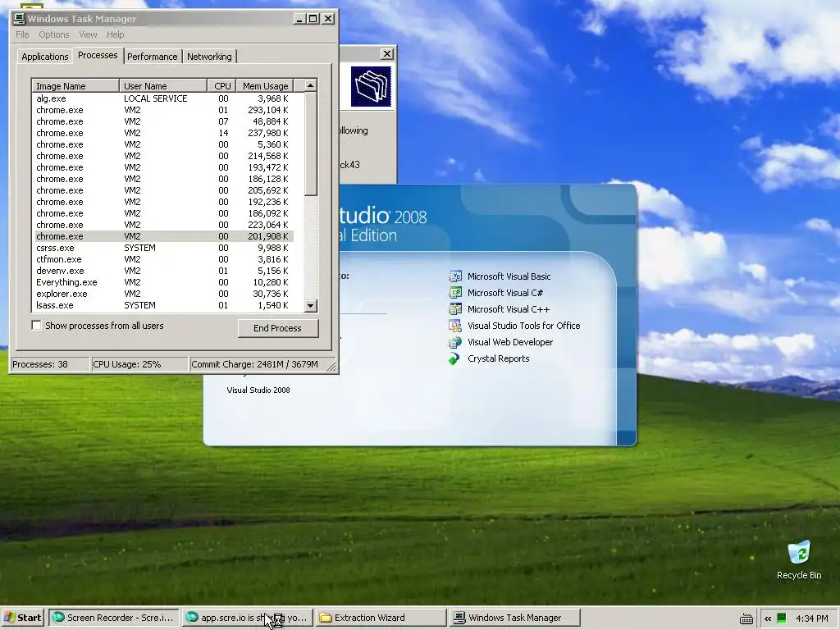Image resolution: width=840 pixels, height=630 pixels.
Task: Click the process list scroll down arrow
Action: [310, 305]
